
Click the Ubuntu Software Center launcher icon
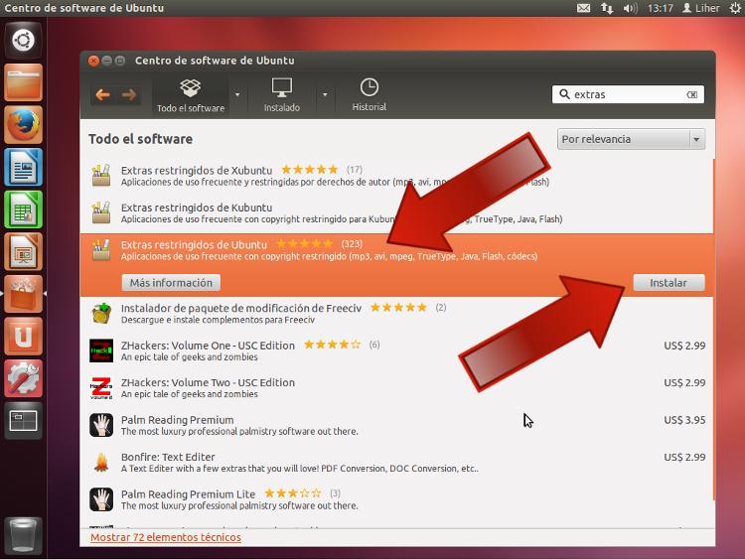click(23, 294)
